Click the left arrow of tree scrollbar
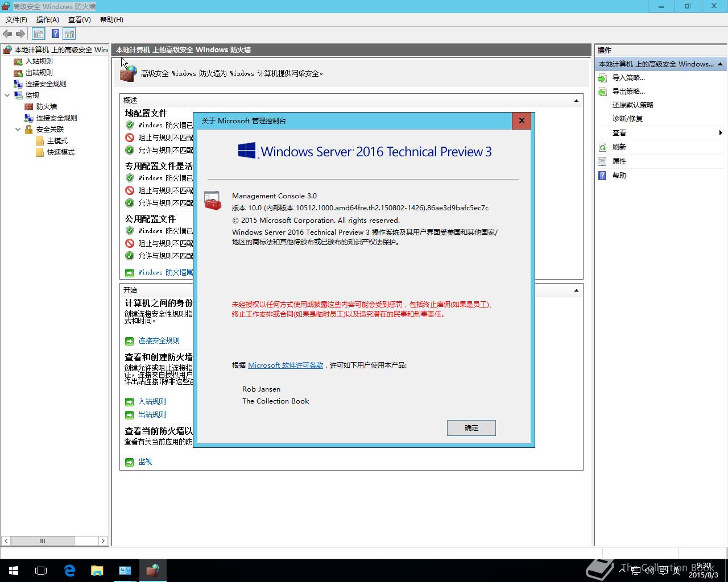Image resolution: width=728 pixels, height=582 pixels. [6, 541]
